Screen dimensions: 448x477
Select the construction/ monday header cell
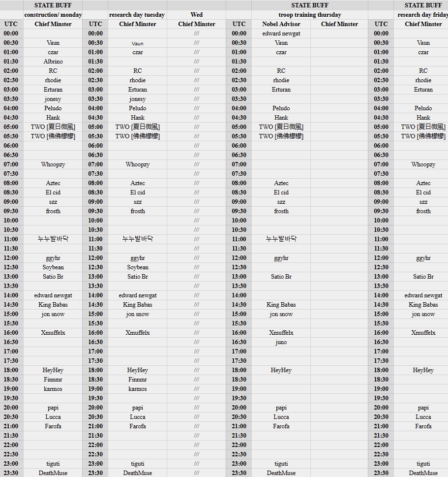pyautogui.click(x=53, y=15)
